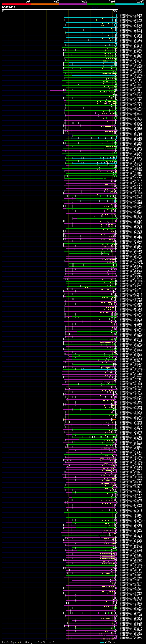Select label UniRef100_C1G3H6
The image size is (146, 644).
pyautogui.click(x=131, y=324)
